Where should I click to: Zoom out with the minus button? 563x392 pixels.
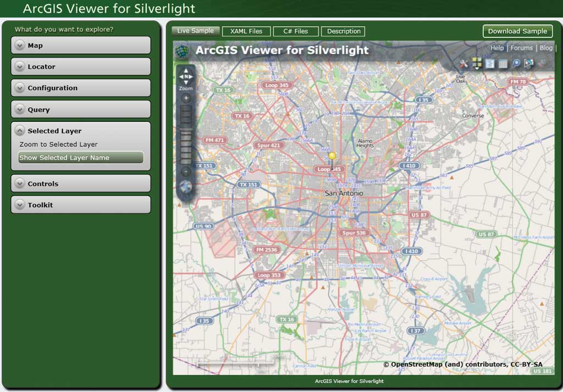(186, 172)
